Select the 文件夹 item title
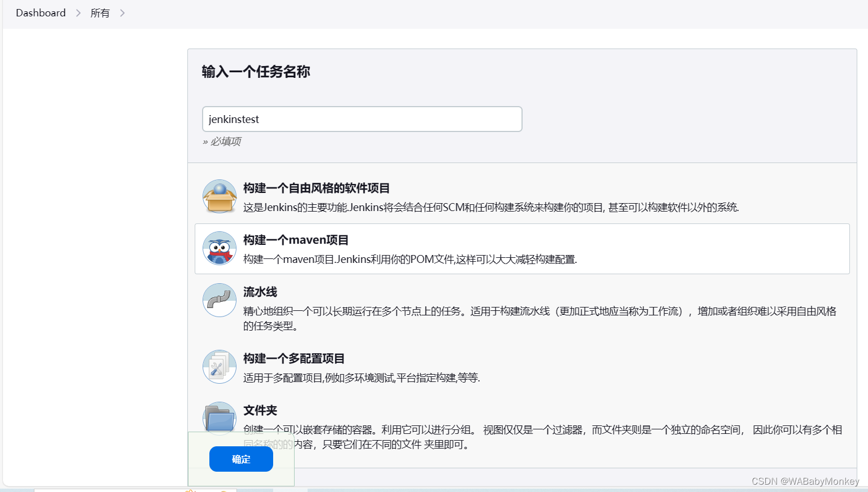Screen dimensions: 868x492 pyautogui.click(x=260, y=410)
